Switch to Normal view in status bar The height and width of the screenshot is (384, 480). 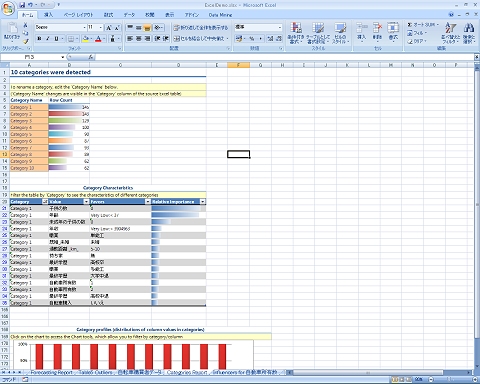(x=395, y=379)
